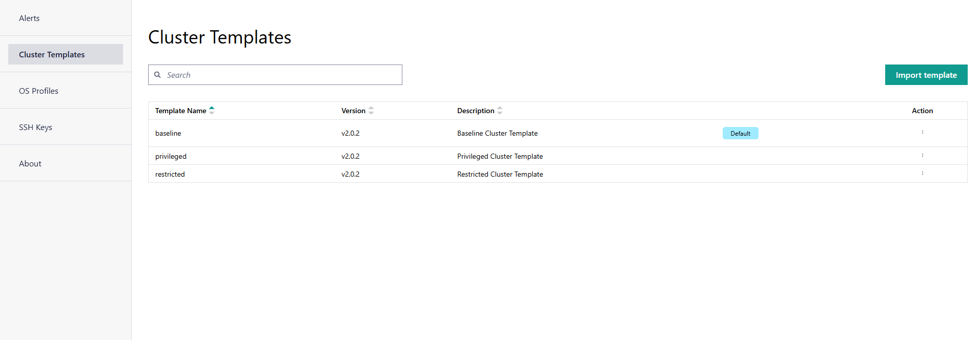Click the search magnifier icon
980x340 pixels.
coord(157,75)
